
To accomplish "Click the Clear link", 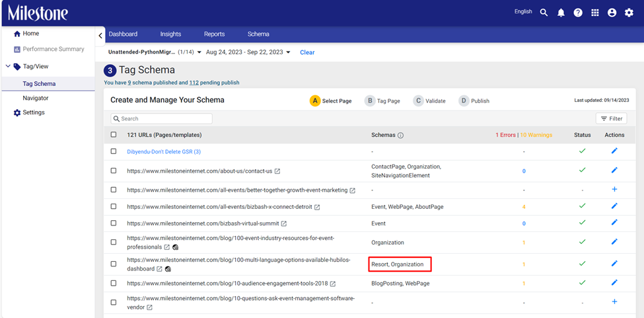I will pos(307,52).
